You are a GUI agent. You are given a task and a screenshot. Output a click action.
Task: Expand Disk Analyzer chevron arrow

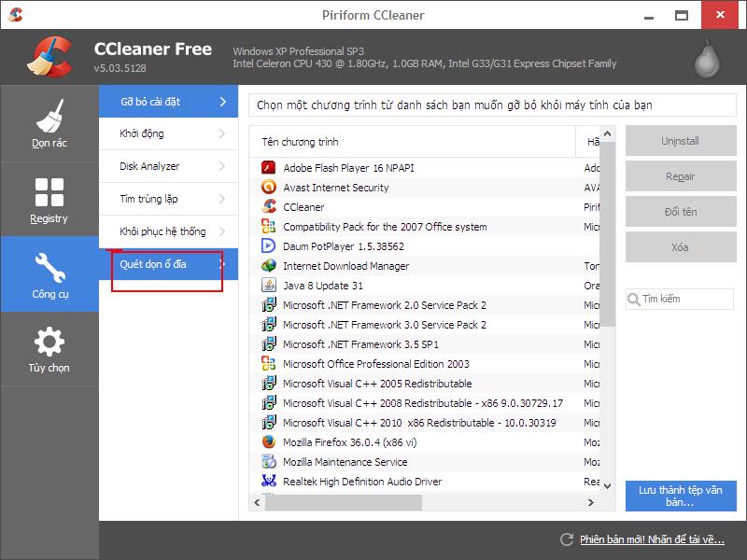point(222,166)
